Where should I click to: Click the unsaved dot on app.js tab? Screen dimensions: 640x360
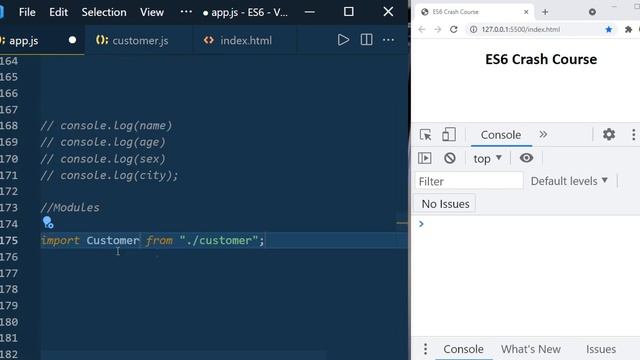coord(72,40)
